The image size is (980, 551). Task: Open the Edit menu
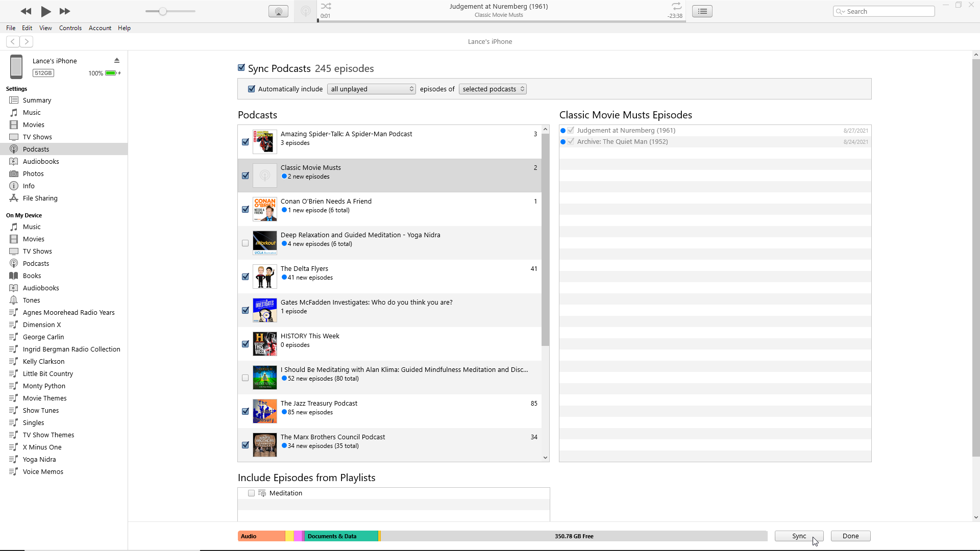[27, 28]
